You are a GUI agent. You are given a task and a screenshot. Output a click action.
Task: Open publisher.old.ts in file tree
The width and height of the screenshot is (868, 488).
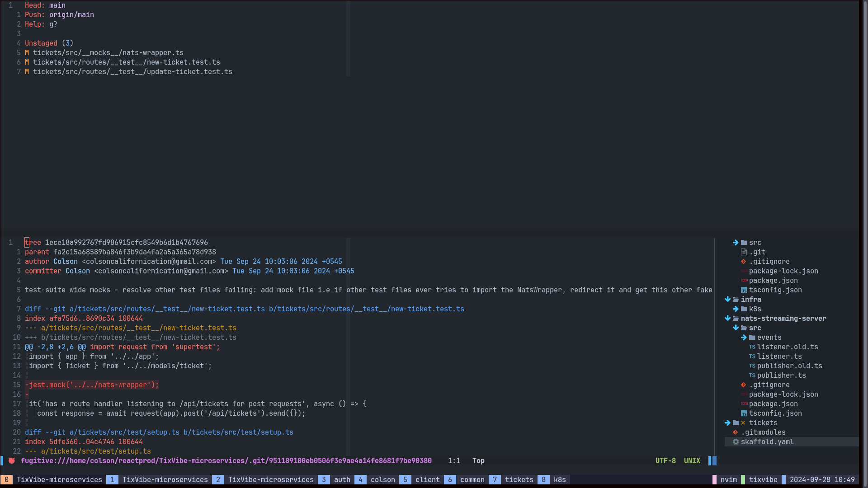click(x=789, y=366)
